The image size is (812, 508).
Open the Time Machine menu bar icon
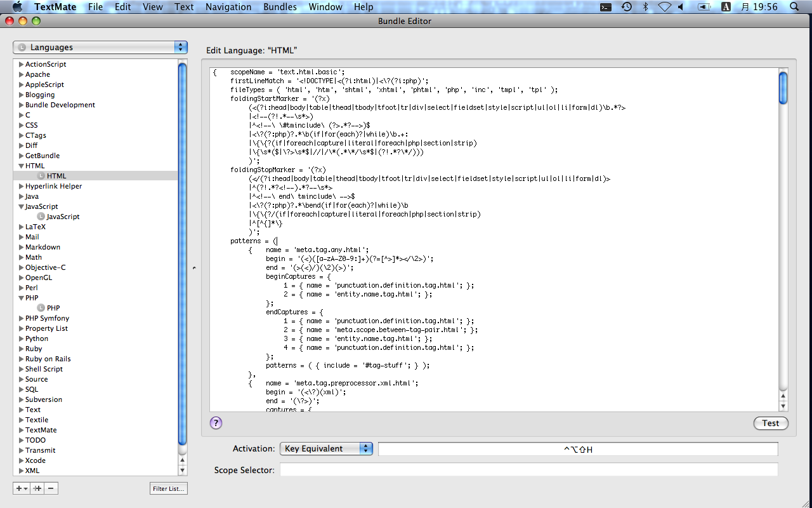pyautogui.click(x=626, y=7)
